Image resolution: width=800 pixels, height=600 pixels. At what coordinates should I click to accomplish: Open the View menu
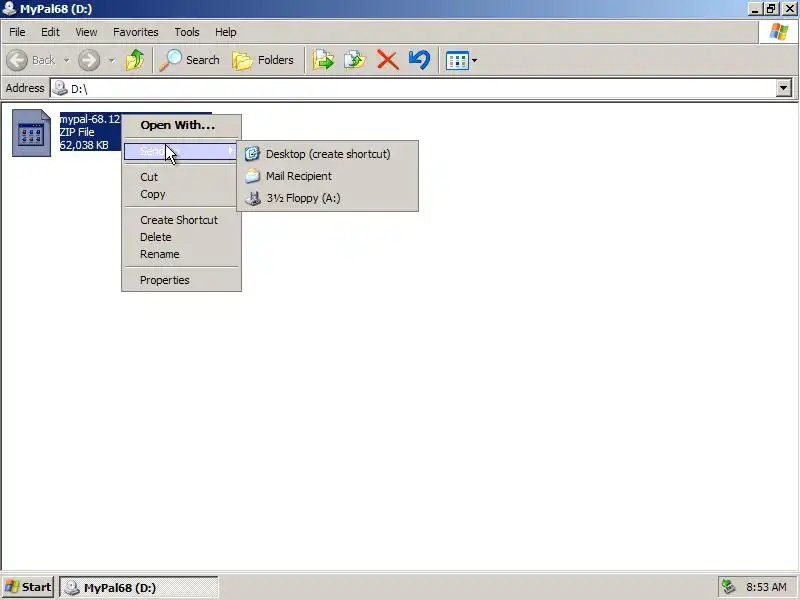(86, 32)
